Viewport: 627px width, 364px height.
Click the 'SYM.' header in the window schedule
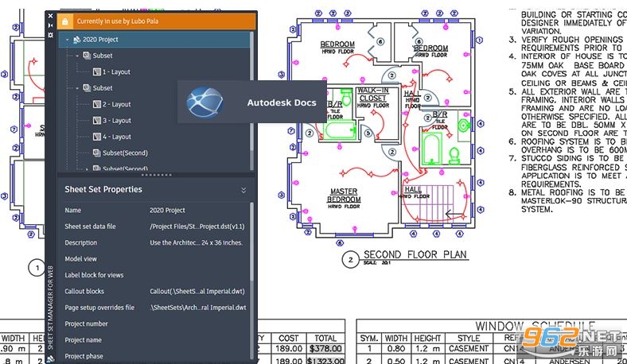[x=368, y=339]
